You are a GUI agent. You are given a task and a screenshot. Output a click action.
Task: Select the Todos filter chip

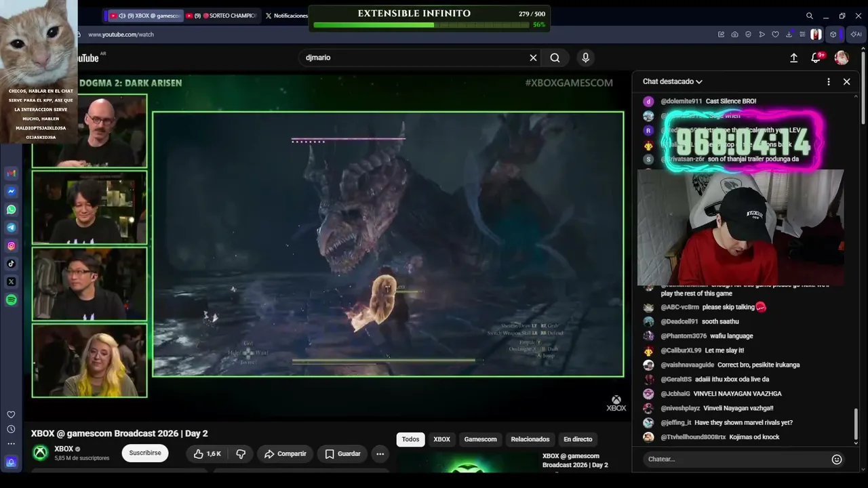(410, 439)
